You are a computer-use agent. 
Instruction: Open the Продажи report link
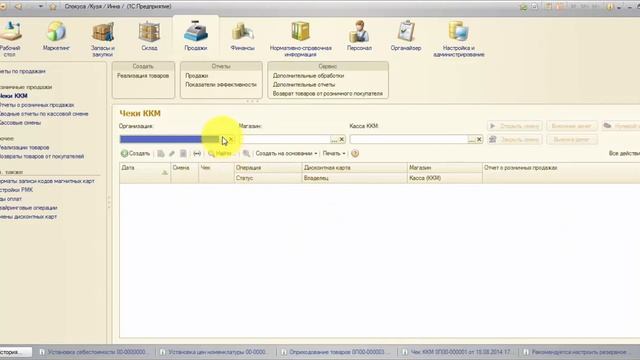point(197,76)
